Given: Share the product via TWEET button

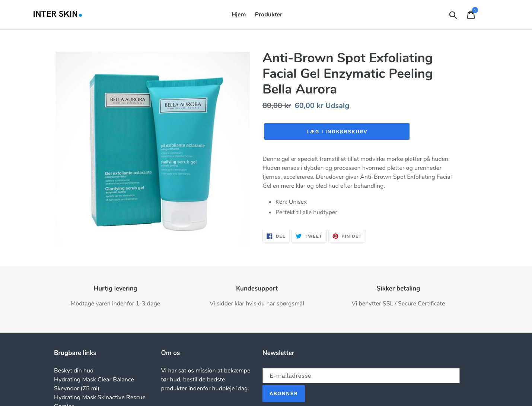Looking at the screenshot, I should [x=309, y=236].
